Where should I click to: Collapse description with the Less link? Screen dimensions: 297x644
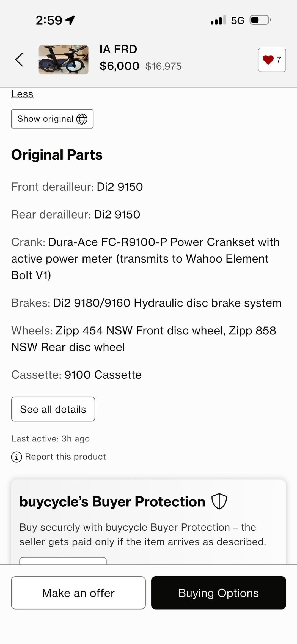pyautogui.click(x=22, y=94)
